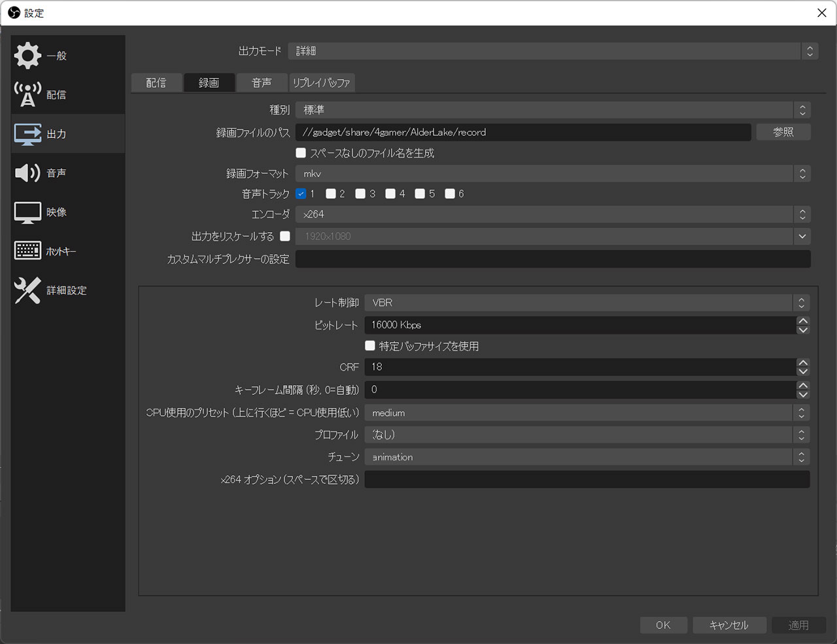Viewport: 837px width, 644px height.
Task: Select the 配信 (Stream) antenna icon in sidebar
Action: [x=27, y=95]
